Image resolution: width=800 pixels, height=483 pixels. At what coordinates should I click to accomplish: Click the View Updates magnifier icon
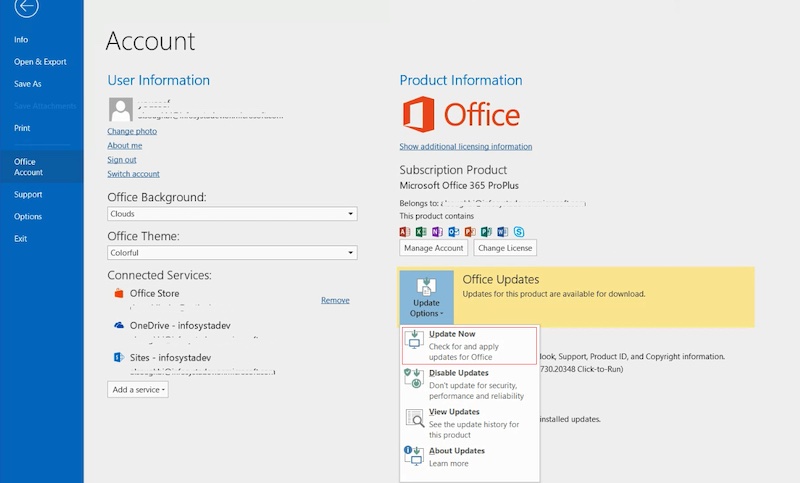(x=415, y=418)
